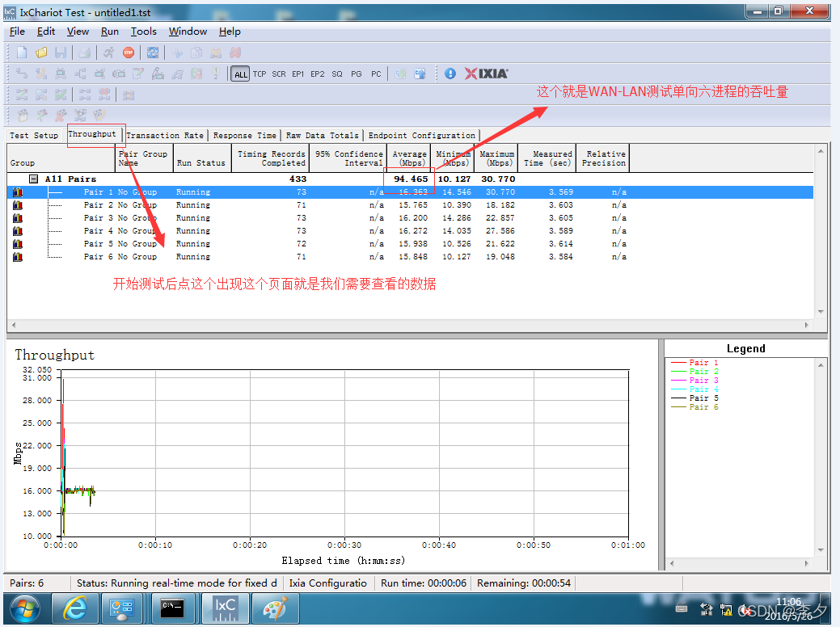Create a new test with New icon
This screenshot has height=627, width=840.
click(x=22, y=53)
